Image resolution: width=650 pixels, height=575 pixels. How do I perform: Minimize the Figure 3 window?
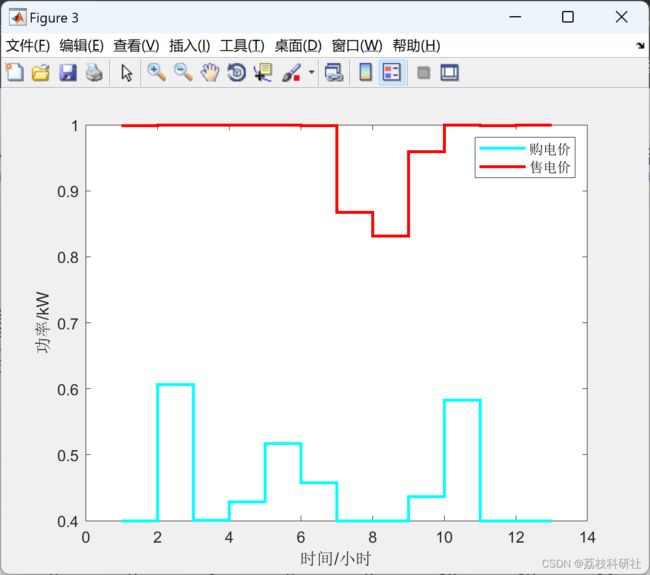515,17
